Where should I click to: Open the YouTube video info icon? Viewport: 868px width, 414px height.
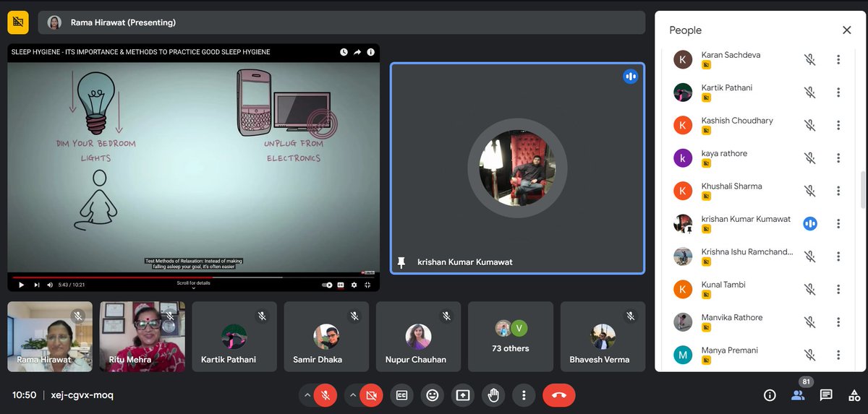pos(370,52)
